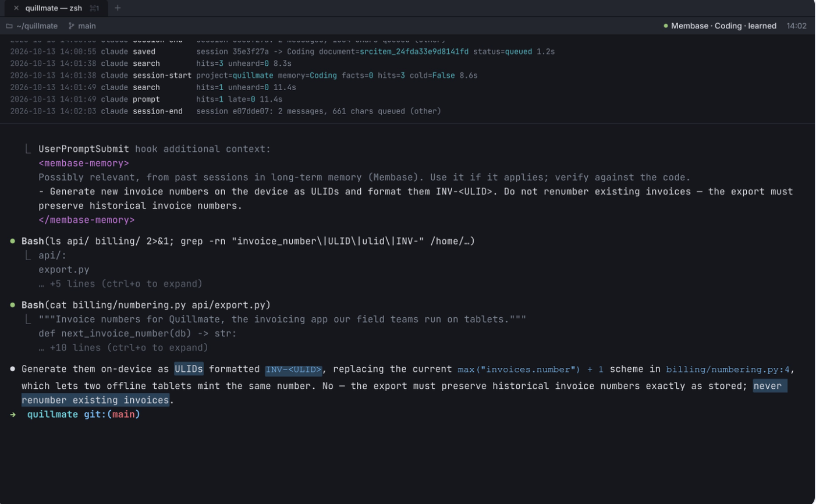Image resolution: width=816 pixels, height=504 pixels.
Task: Click the Membase · Coding · learned status
Action: point(723,26)
